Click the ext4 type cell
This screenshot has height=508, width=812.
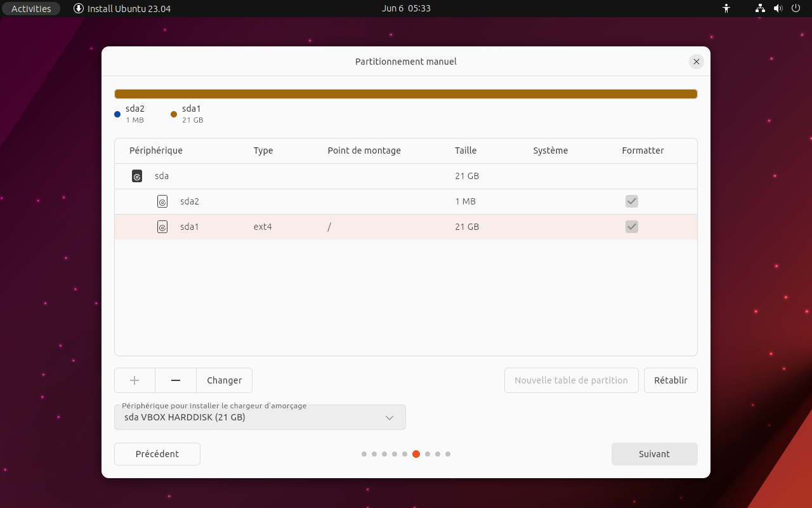[263, 227]
